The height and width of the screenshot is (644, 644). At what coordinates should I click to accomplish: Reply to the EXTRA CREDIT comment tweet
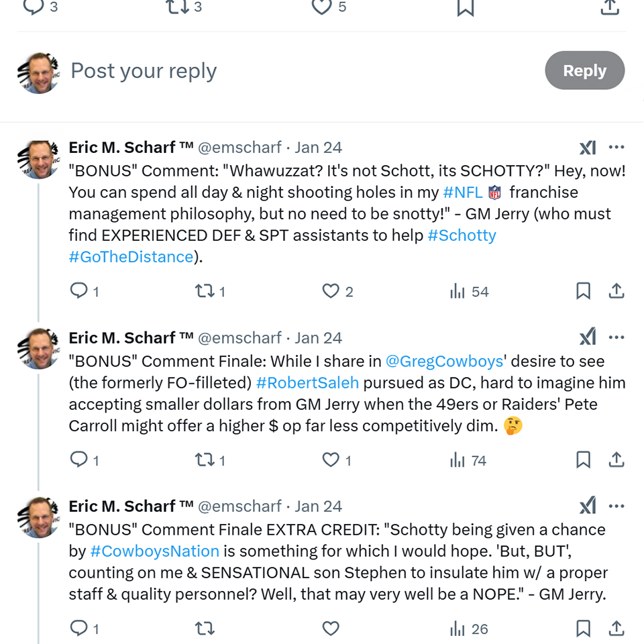(x=79, y=629)
